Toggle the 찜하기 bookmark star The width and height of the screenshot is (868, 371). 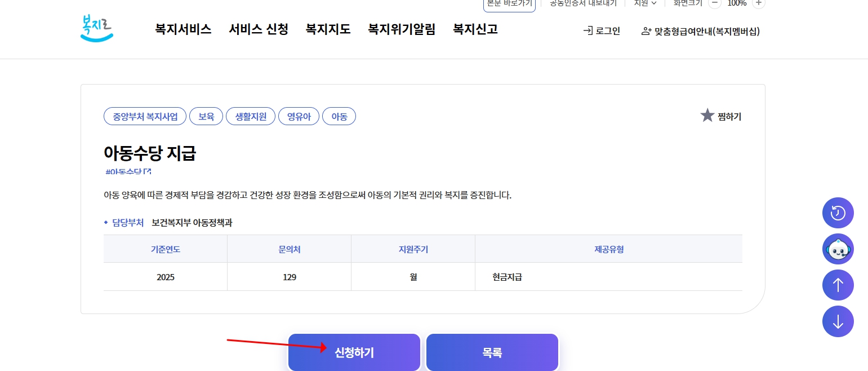[x=707, y=114]
